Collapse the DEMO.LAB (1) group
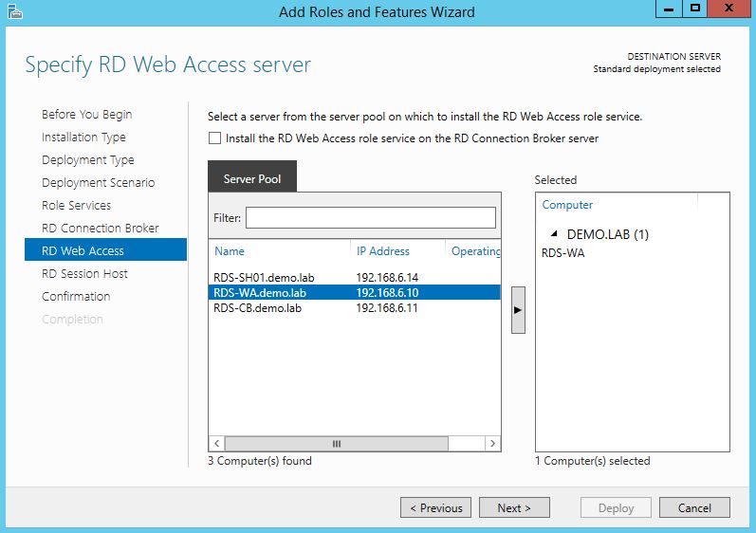 point(553,234)
